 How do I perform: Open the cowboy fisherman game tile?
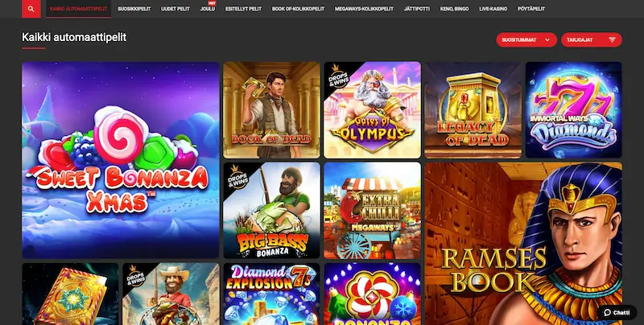[x=171, y=294]
